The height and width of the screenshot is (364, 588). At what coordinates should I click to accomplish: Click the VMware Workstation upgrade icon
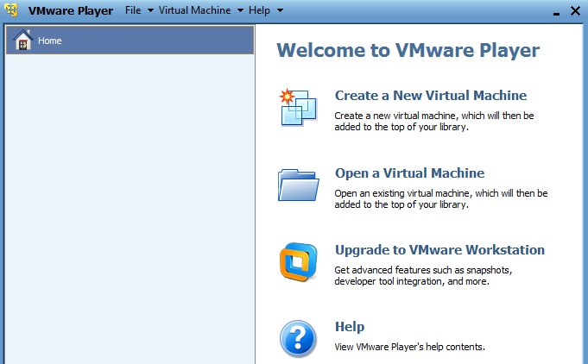299,262
